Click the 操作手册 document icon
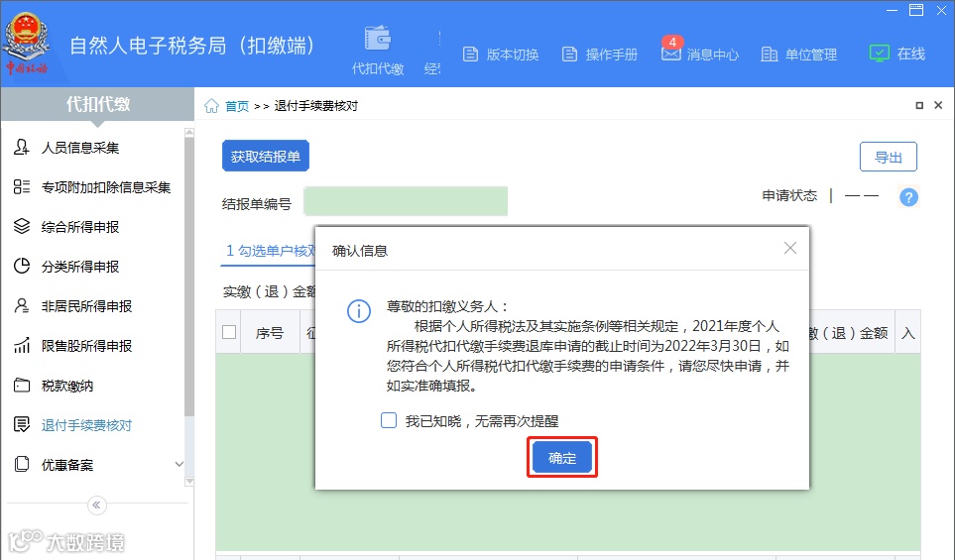The width and height of the screenshot is (955, 560). [569, 55]
